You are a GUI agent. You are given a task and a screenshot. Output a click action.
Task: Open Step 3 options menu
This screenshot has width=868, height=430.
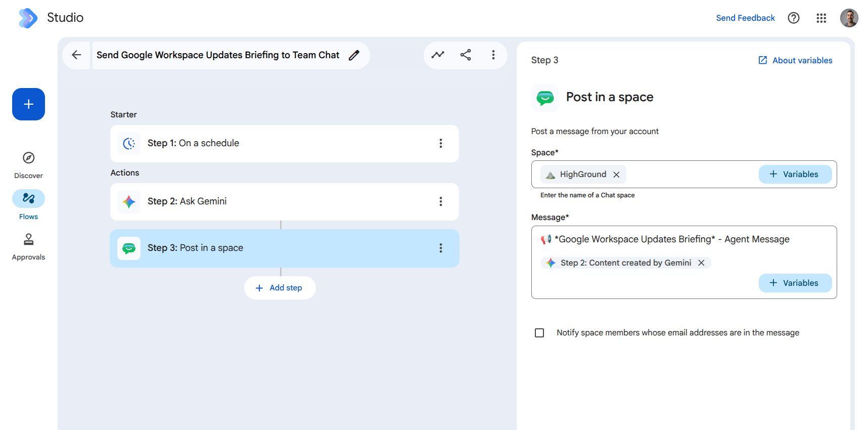coord(441,248)
